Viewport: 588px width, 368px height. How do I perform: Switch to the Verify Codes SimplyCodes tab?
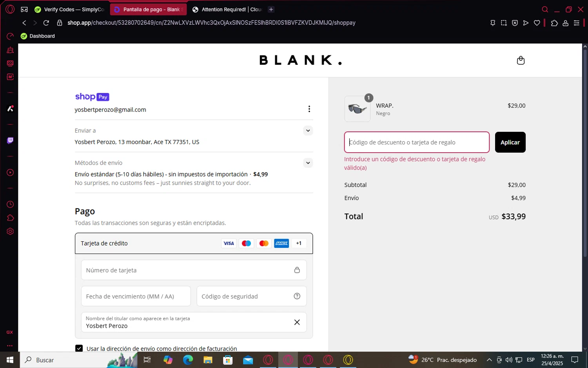coord(70,9)
